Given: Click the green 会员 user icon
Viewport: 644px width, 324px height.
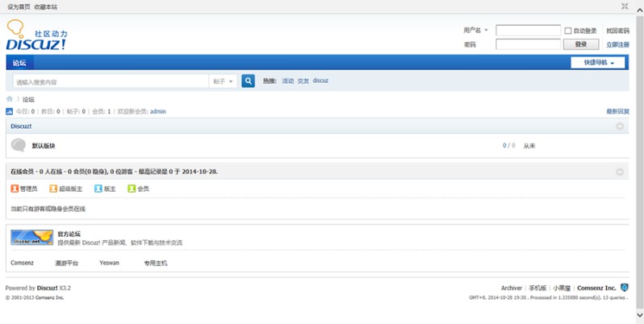Looking at the screenshot, I should coord(132,189).
